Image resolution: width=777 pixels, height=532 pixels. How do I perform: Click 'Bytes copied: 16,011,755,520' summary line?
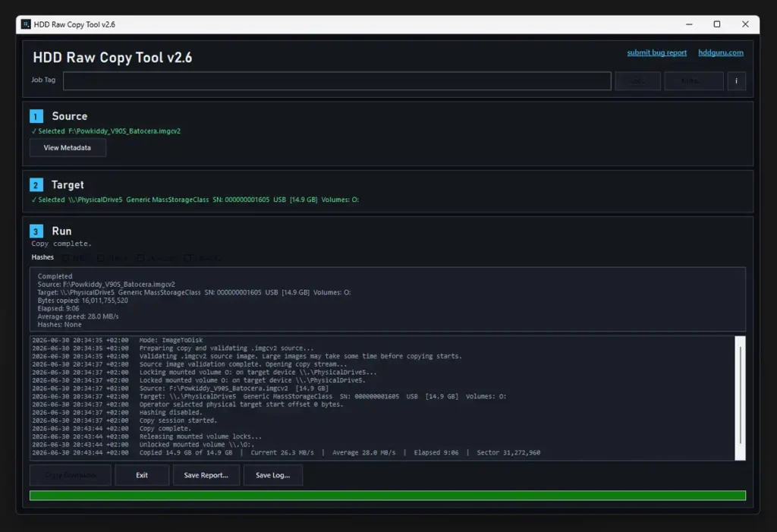[x=83, y=301]
